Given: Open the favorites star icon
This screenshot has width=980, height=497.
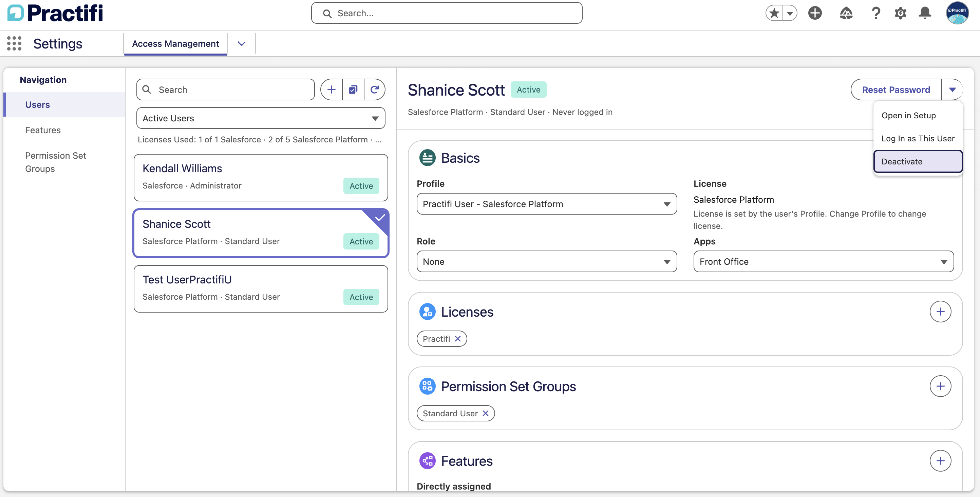Looking at the screenshot, I should [x=774, y=13].
